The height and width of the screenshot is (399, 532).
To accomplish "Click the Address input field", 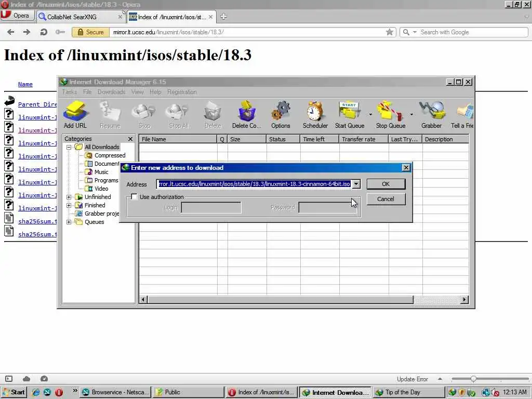I will coord(254,184).
